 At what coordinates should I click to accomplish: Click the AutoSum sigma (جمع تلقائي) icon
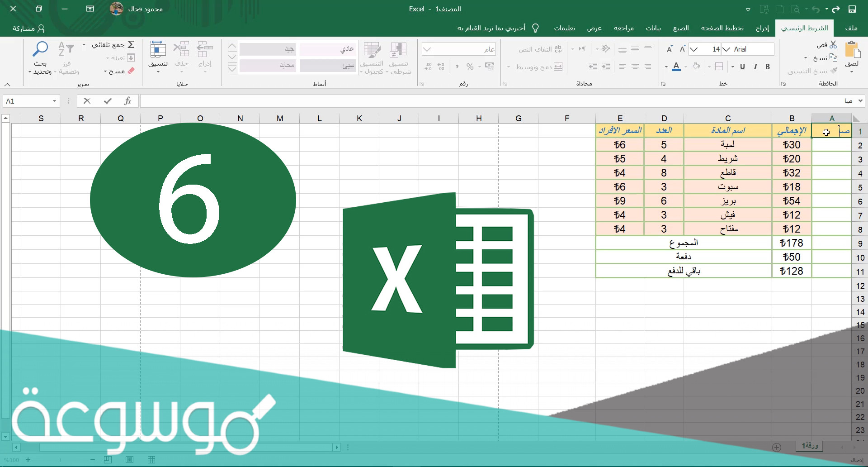pyautogui.click(x=131, y=45)
